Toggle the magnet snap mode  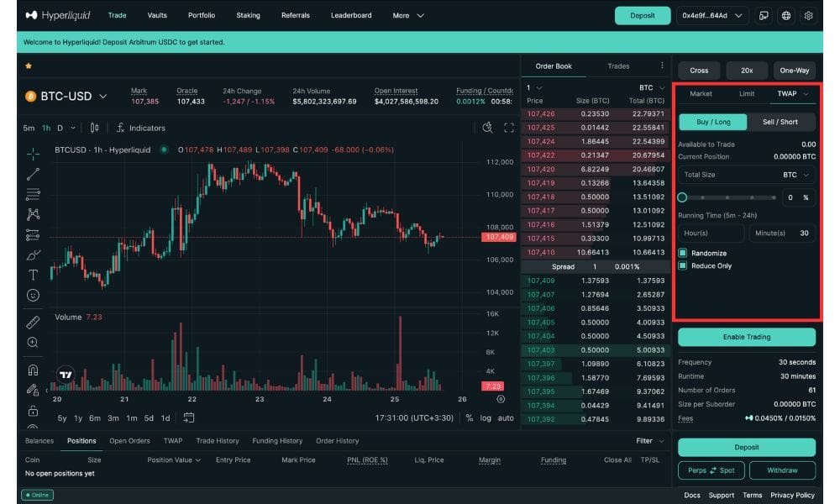pos(33,370)
